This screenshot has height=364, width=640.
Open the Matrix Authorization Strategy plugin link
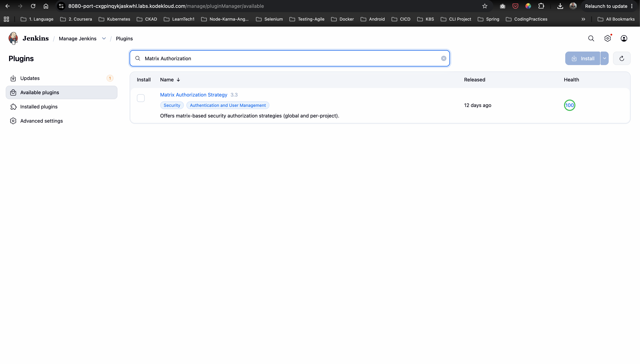coord(193,95)
